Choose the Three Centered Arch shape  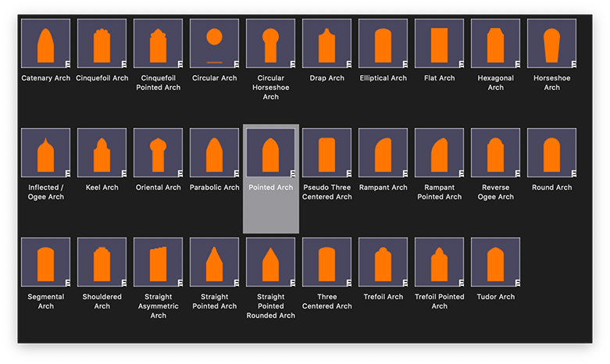pos(326,262)
